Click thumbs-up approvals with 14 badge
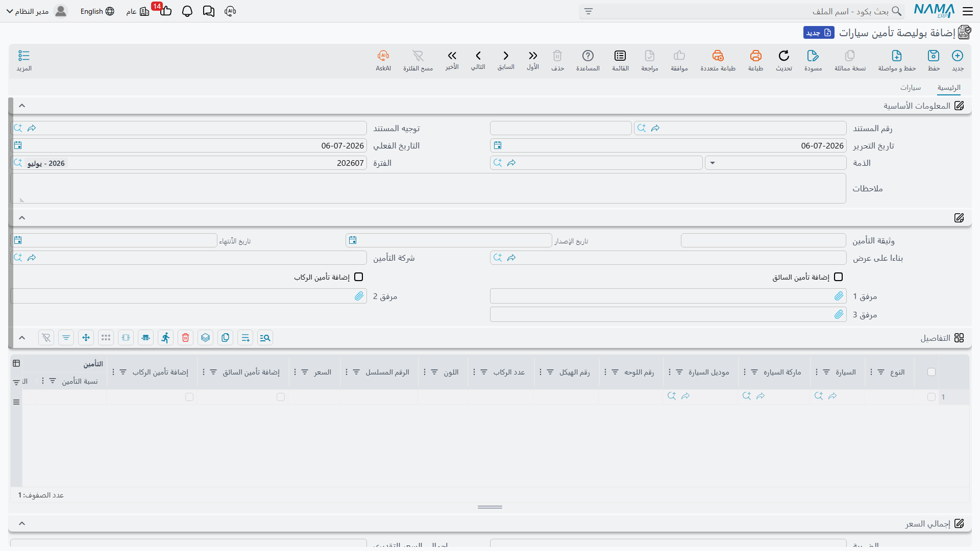 (165, 10)
